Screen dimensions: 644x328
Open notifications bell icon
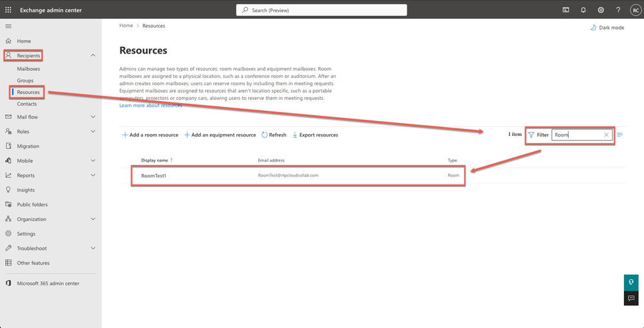[583, 10]
